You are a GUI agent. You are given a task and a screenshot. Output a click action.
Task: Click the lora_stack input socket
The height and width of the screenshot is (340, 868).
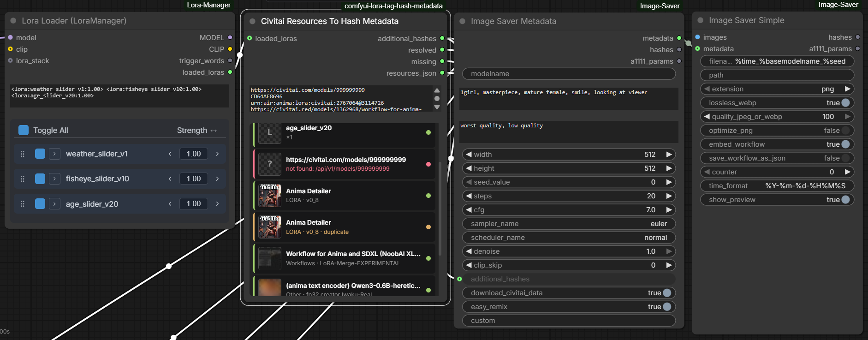10,60
